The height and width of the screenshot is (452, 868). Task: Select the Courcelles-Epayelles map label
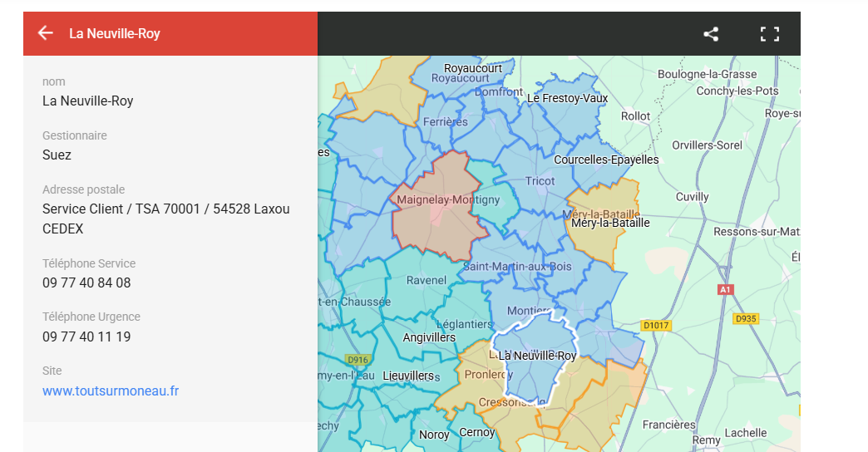tap(606, 160)
